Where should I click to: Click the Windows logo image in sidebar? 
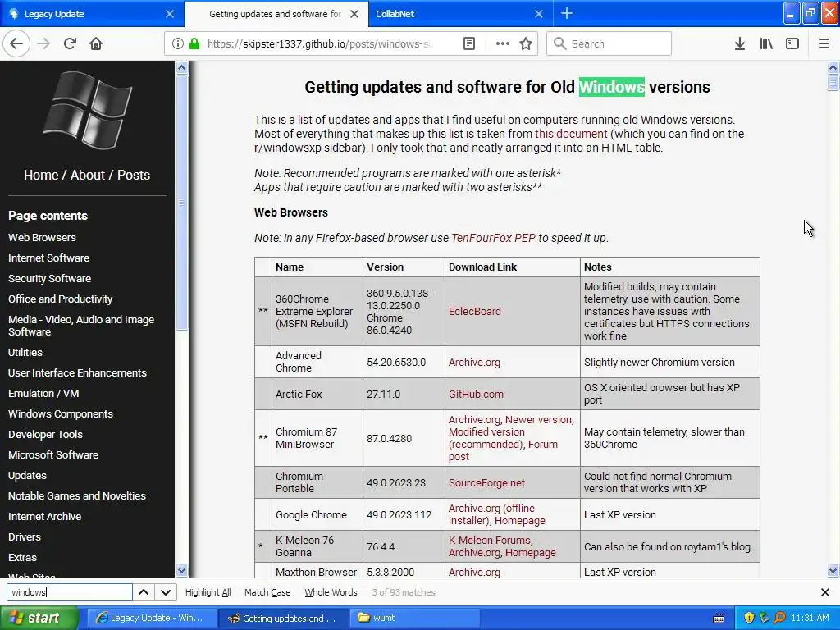pos(87,111)
